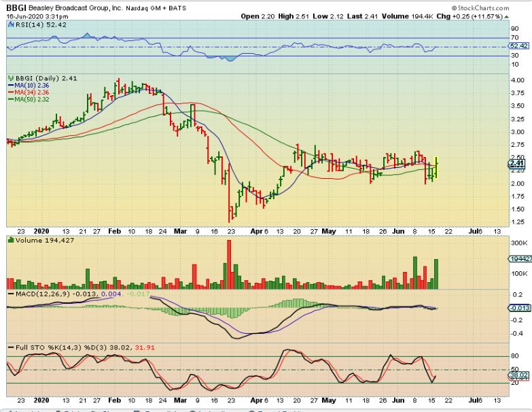Image resolution: width=532 pixels, height=412 pixels.
Task: Click the red MA(34) legend dash
Action: [x=10, y=92]
